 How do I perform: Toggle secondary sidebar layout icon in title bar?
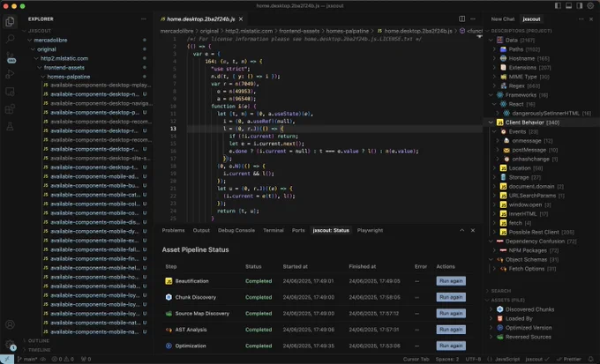[x=580, y=6]
